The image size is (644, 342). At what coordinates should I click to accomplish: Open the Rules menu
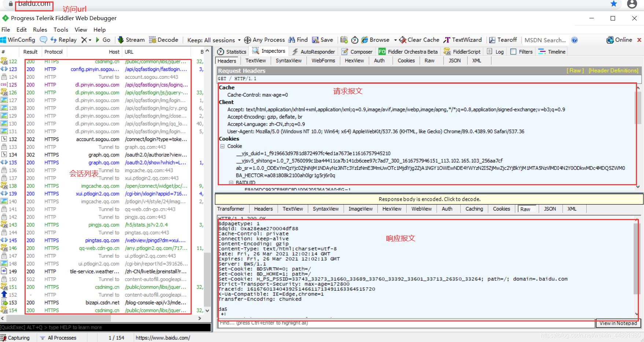tap(40, 30)
